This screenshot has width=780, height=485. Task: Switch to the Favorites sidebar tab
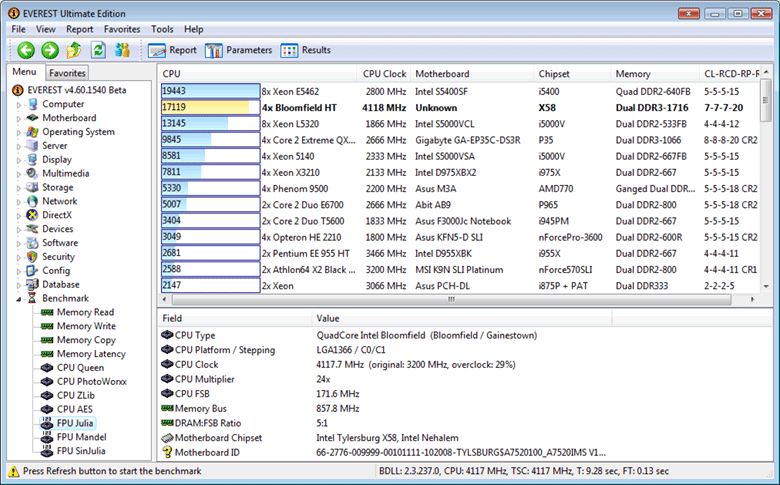(67, 73)
